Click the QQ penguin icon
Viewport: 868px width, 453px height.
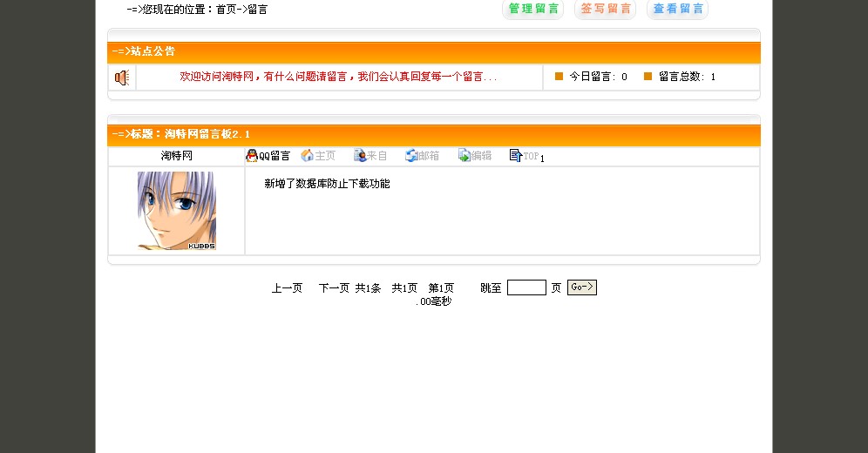pos(252,155)
